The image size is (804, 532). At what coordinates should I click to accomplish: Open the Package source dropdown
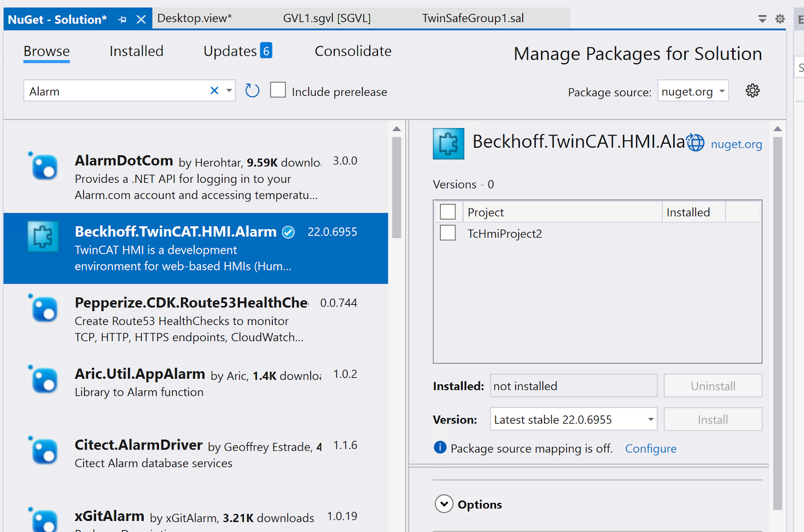point(693,91)
